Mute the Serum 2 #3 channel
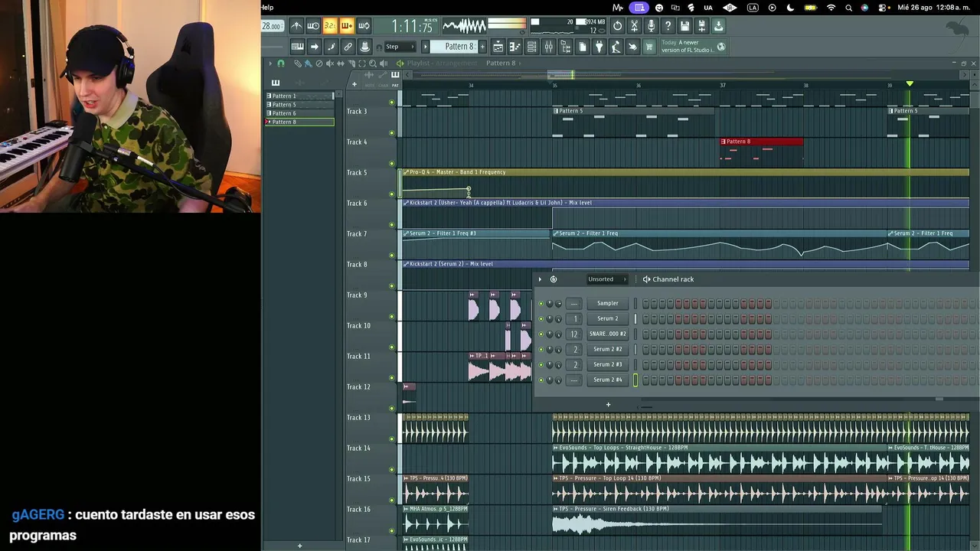 541,365
